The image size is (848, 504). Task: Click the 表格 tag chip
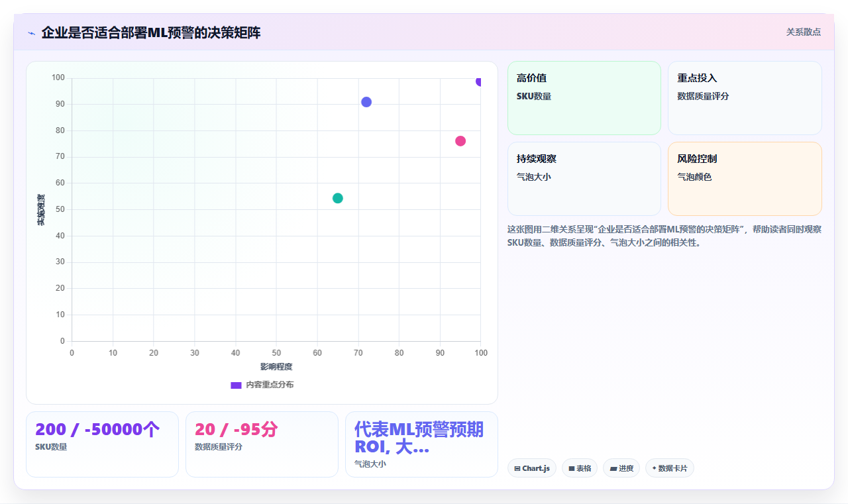[579, 468]
